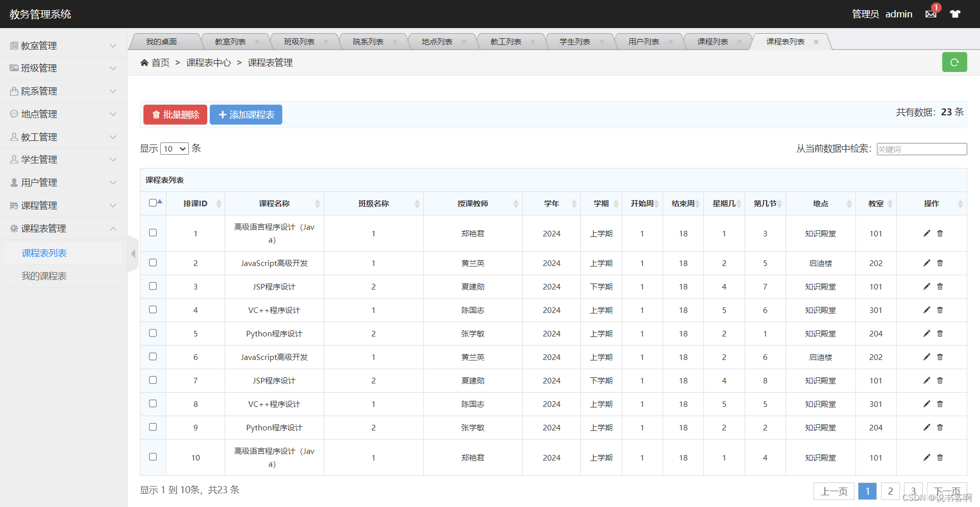Image resolution: width=980 pixels, height=507 pixels.
Task: Edit schedule row ID 9
Action: (927, 427)
